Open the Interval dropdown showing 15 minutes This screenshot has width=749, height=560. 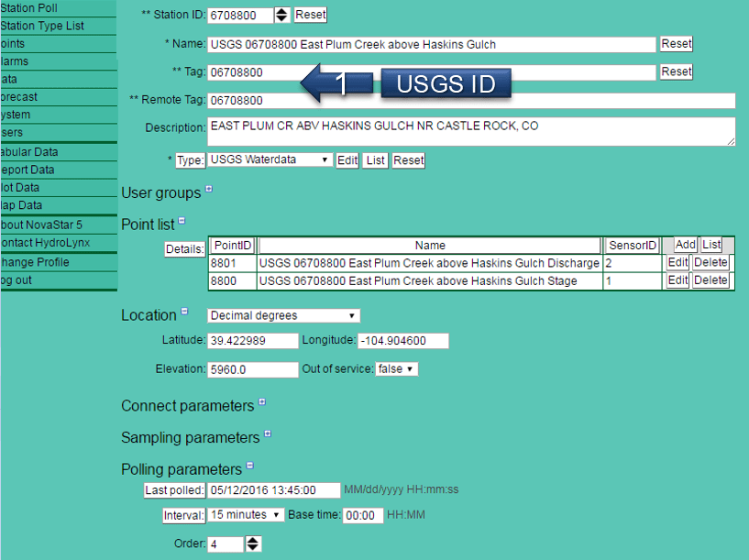point(244,514)
